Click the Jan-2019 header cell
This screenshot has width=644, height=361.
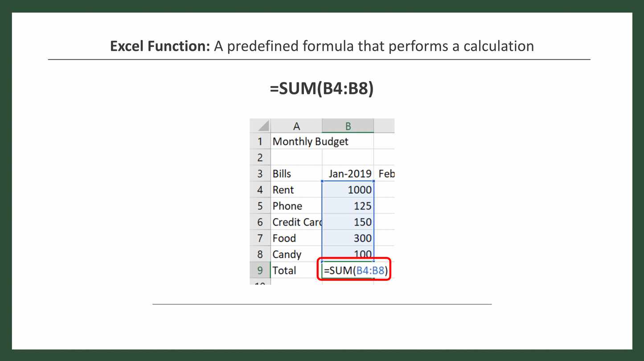click(351, 174)
